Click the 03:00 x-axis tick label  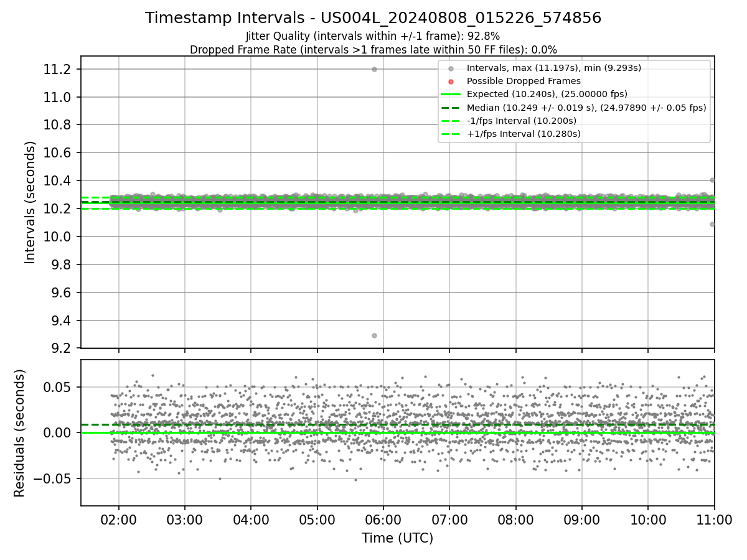tap(185, 519)
